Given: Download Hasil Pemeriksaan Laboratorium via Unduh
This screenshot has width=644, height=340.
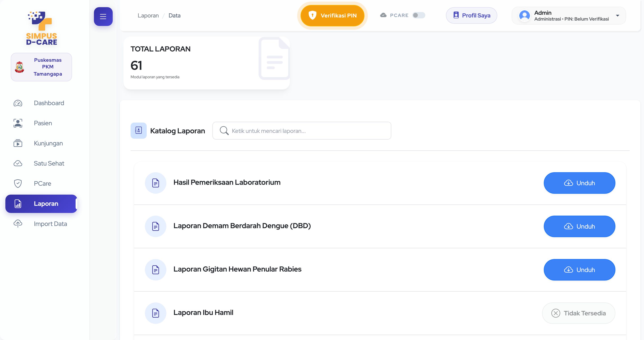Looking at the screenshot, I should pos(579,183).
